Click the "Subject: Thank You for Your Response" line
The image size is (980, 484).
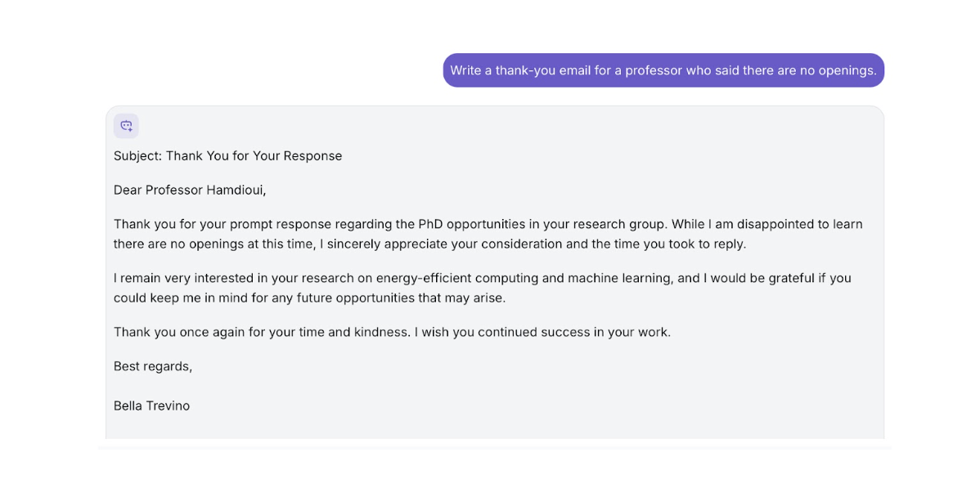point(227,155)
